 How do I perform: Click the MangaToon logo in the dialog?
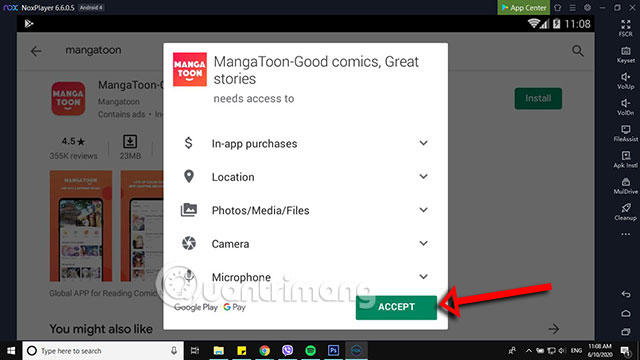point(190,69)
